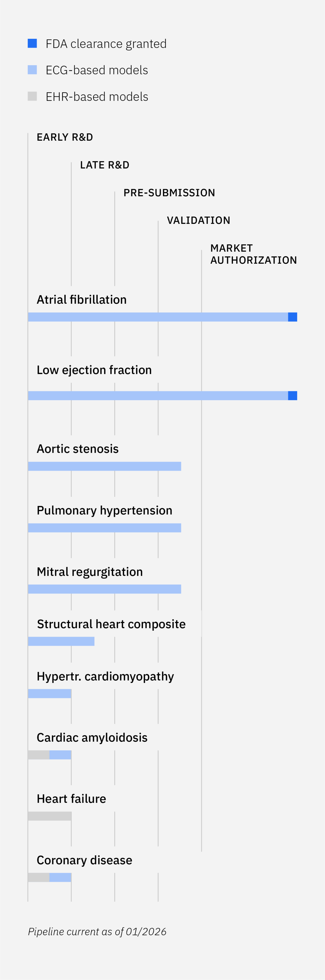Click the FDA clearance marker on Low ejection fraction bar
This screenshot has height=980, width=325.
click(x=293, y=396)
